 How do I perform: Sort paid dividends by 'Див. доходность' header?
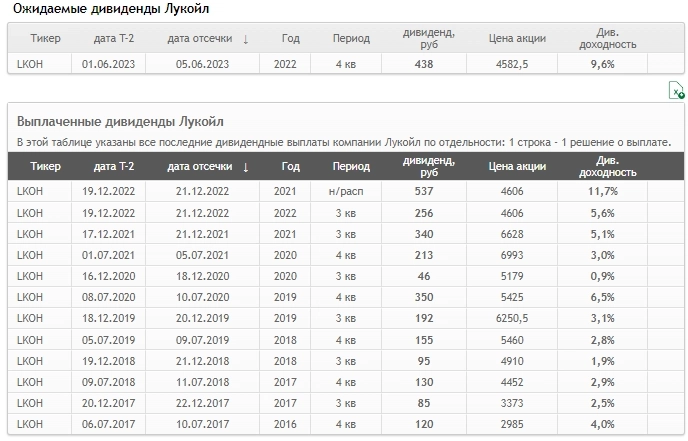[x=607, y=167]
